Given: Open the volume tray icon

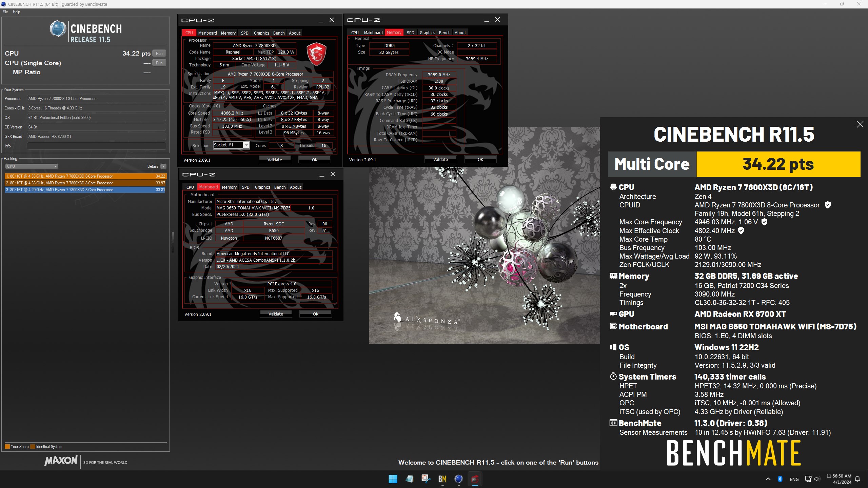Looking at the screenshot, I should (817, 479).
